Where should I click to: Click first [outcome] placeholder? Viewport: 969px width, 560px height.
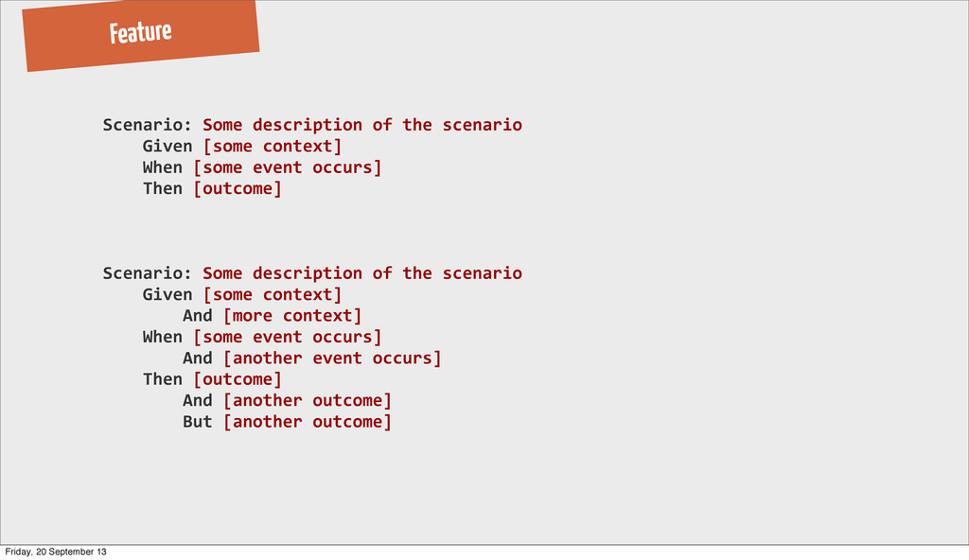pos(238,188)
